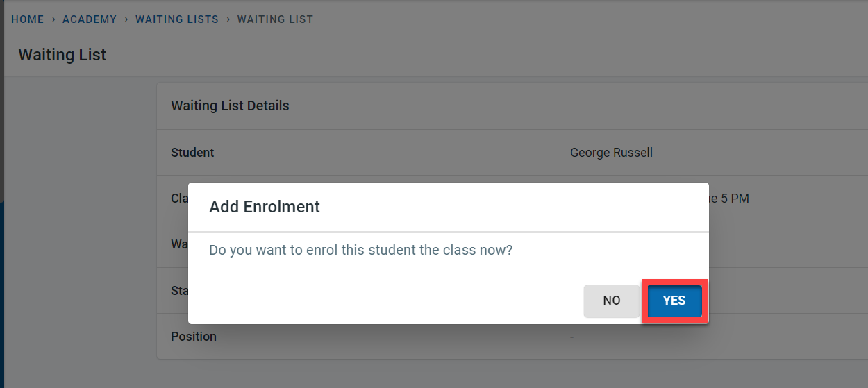Viewport: 868px width, 388px height.
Task: Select the student name George Russell
Action: pos(611,153)
